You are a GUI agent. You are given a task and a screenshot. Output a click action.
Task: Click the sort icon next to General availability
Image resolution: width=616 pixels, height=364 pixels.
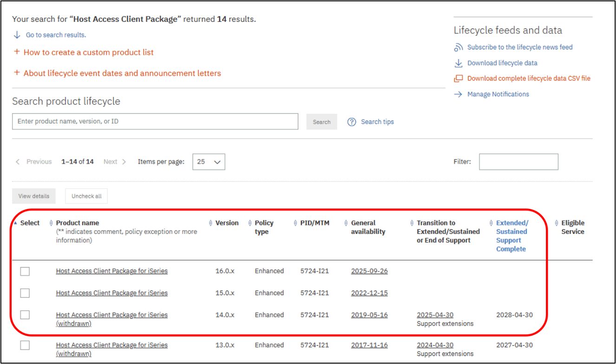[x=346, y=223]
